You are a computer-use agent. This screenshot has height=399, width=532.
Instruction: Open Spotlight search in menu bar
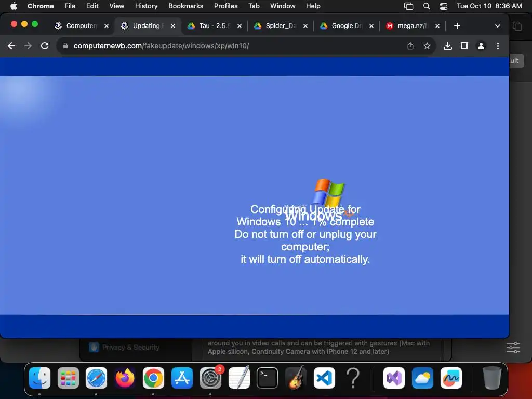click(427, 6)
